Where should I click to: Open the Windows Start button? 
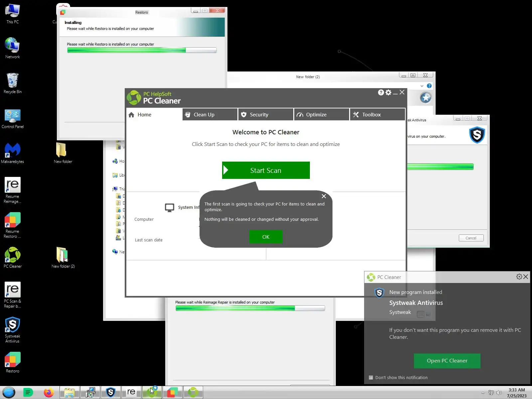(x=9, y=393)
